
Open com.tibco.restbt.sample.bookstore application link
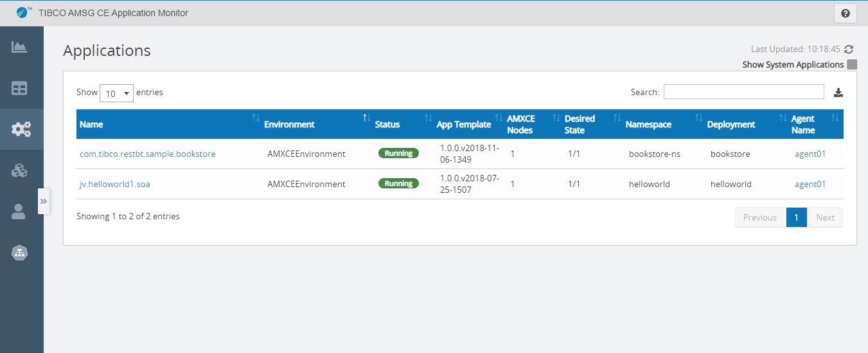(147, 154)
